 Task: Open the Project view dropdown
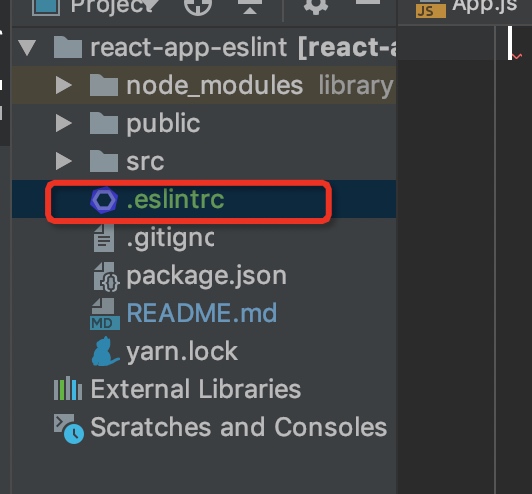(x=150, y=4)
